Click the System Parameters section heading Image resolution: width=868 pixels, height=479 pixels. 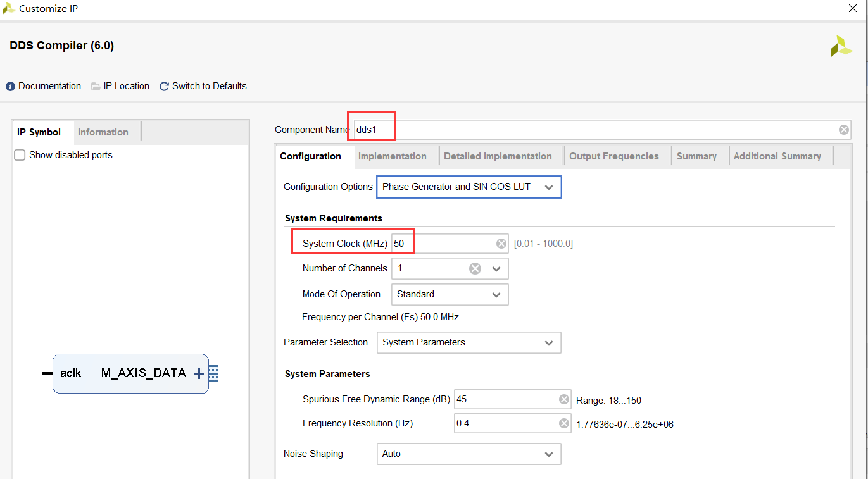[x=327, y=374]
